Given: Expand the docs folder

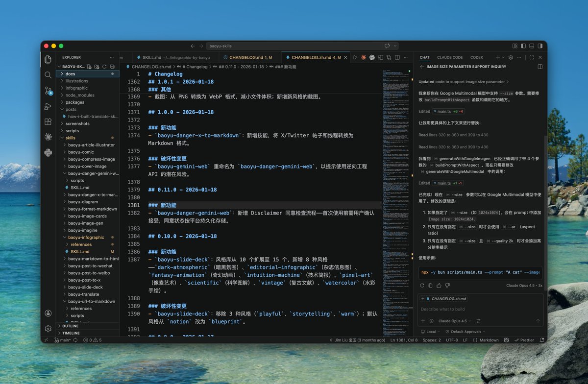Looking at the screenshot, I should pyautogui.click(x=87, y=74).
